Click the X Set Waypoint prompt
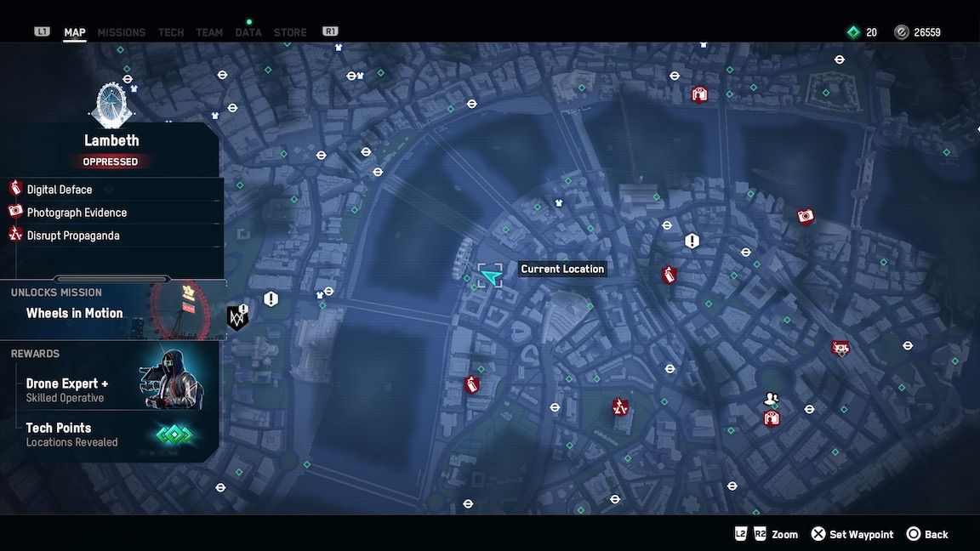 (852, 534)
